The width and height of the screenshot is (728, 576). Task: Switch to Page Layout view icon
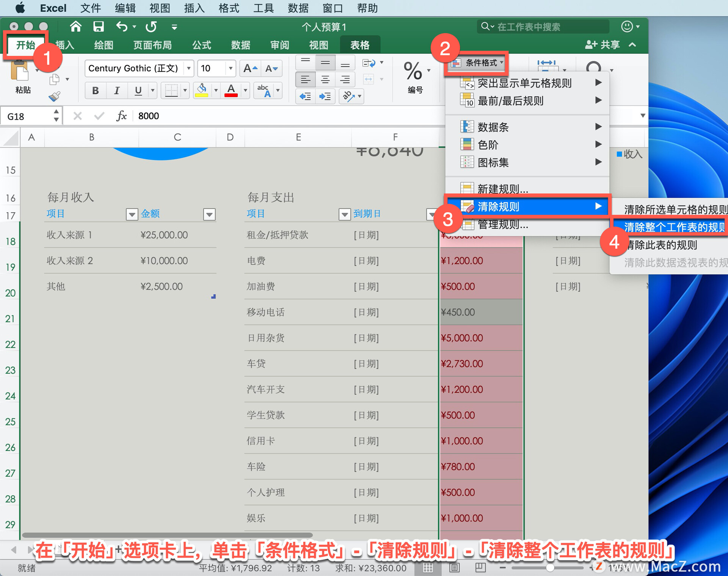[454, 567]
